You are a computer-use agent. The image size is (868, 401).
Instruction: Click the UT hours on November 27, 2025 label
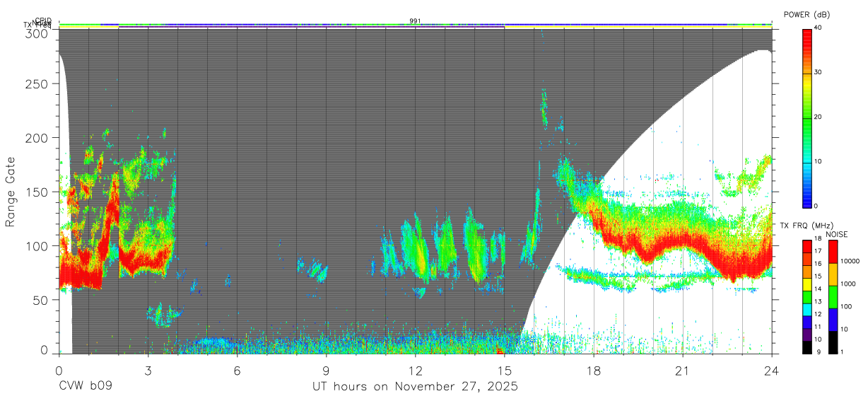(x=416, y=387)
